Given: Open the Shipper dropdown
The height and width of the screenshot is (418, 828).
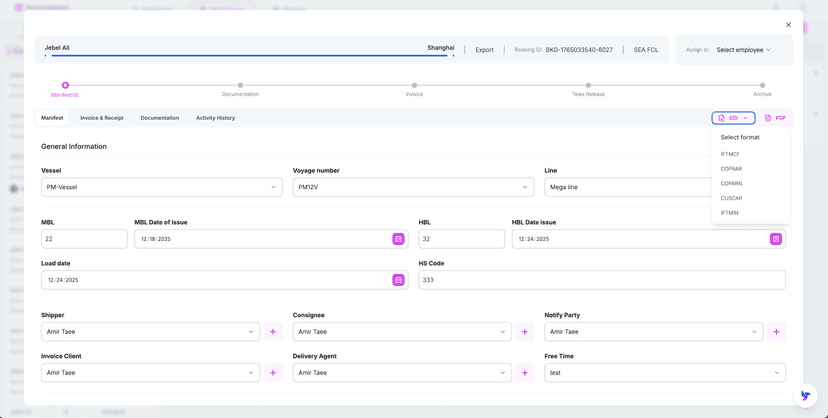Looking at the screenshot, I should coord(150,332).
